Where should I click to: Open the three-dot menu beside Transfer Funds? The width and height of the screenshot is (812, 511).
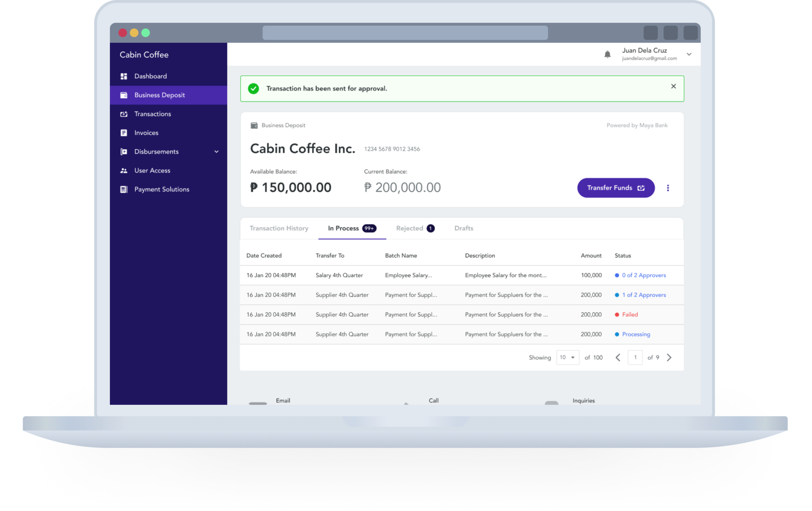coord(668,188)
